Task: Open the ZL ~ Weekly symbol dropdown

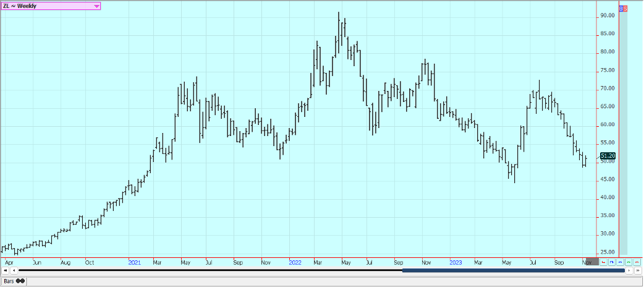Action: point(50,6)
